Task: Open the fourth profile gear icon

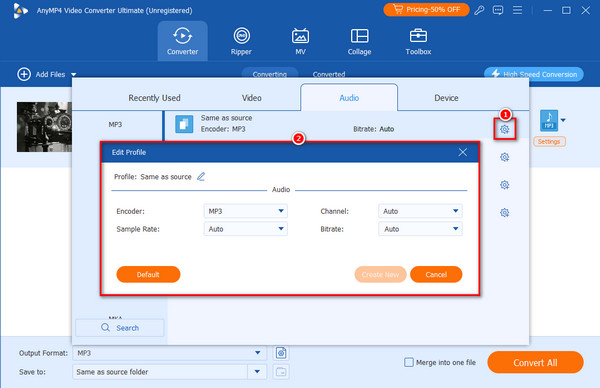Action: (x=505, y=213)
